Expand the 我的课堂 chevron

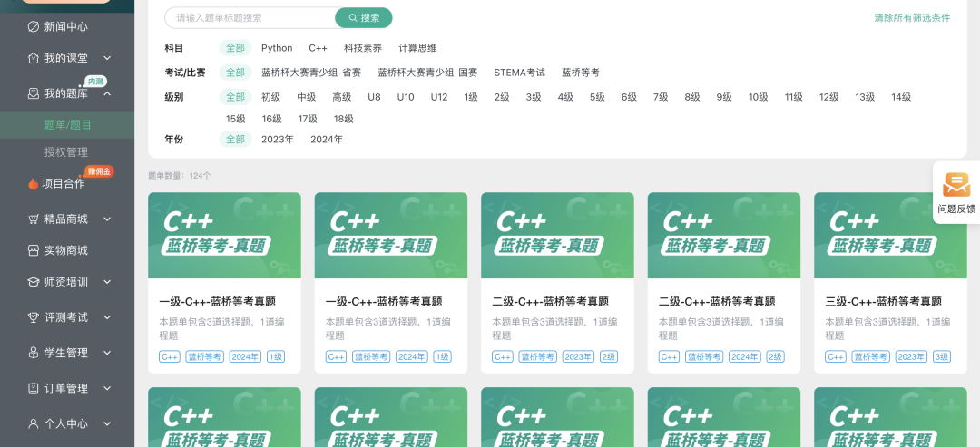point(107,58)
